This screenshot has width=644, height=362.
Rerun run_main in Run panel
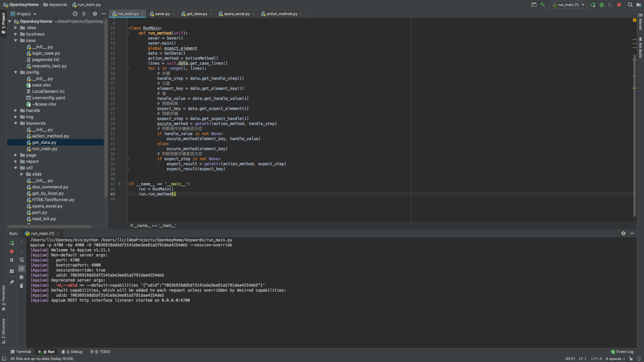coord(12,243)
